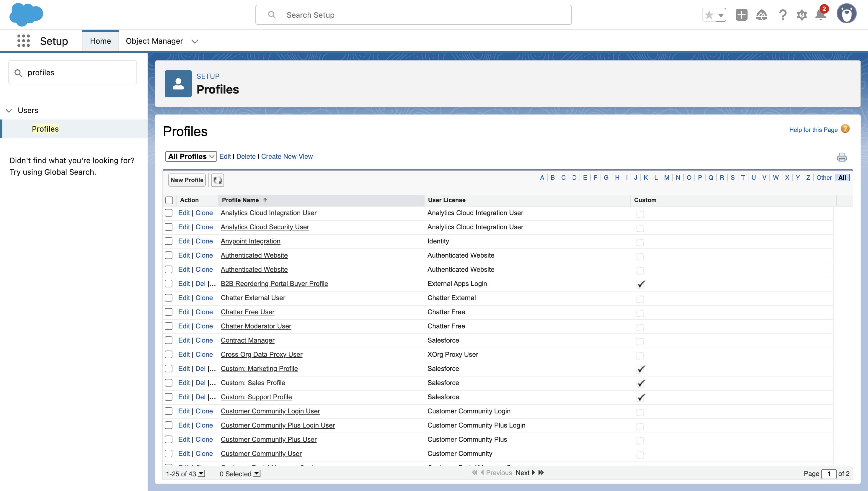Select checkbox for Chatter Free User row
The image size is (868, 491).
[x=169, y=312]
